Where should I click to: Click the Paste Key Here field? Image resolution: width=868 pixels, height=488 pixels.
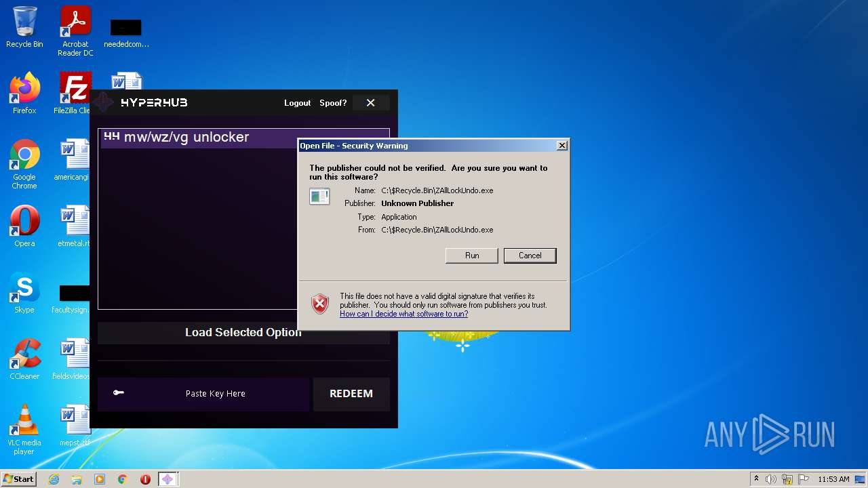click(203, 394)
